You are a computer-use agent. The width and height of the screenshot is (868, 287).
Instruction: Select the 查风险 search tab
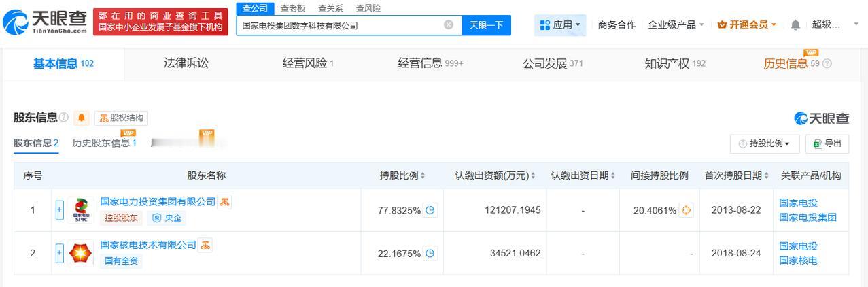tap(368, 8)
